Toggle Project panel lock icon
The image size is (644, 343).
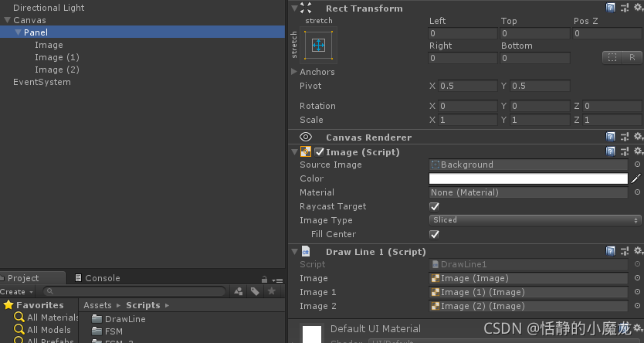click(x=265, y=280)
